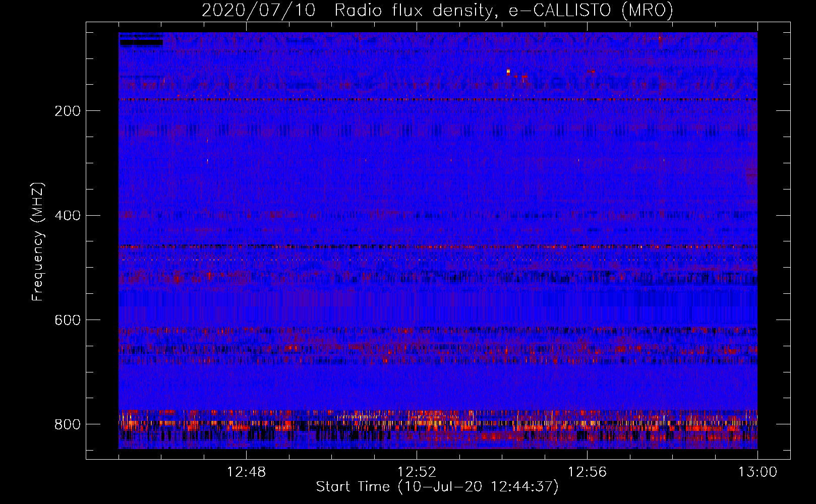Click the 12:48 time tick label
Viewport: 816px width, 504px height.
[246, 472]
